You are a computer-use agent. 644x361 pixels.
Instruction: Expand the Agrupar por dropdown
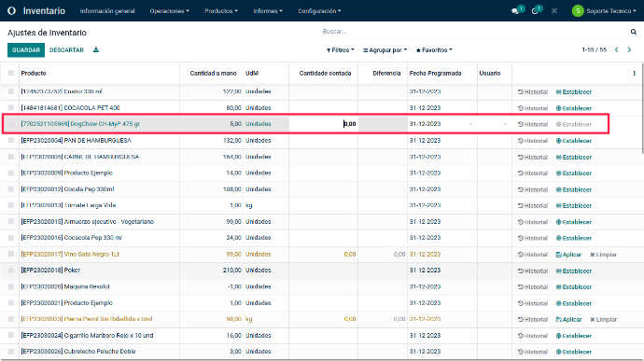click(x=385, y=50)
